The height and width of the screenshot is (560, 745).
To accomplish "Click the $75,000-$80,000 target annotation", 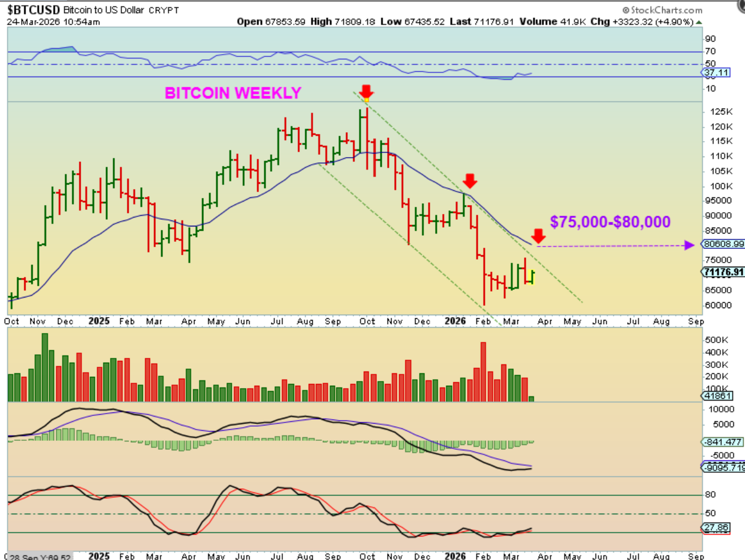I will pyautogui.click(x=610, y=222).
